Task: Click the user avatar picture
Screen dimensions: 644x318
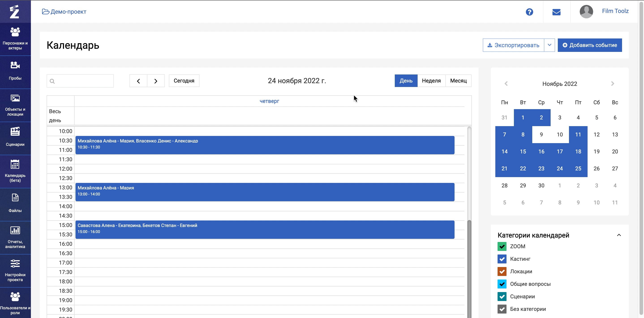Action: pyautogui.click(x=586, y=11)
